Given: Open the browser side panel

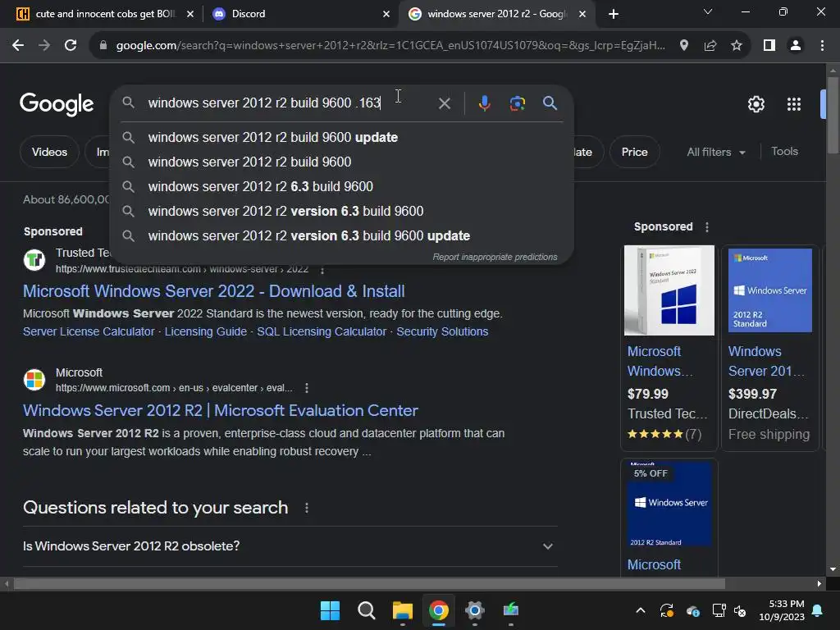Looking at the screenshot, I should 769,46.
